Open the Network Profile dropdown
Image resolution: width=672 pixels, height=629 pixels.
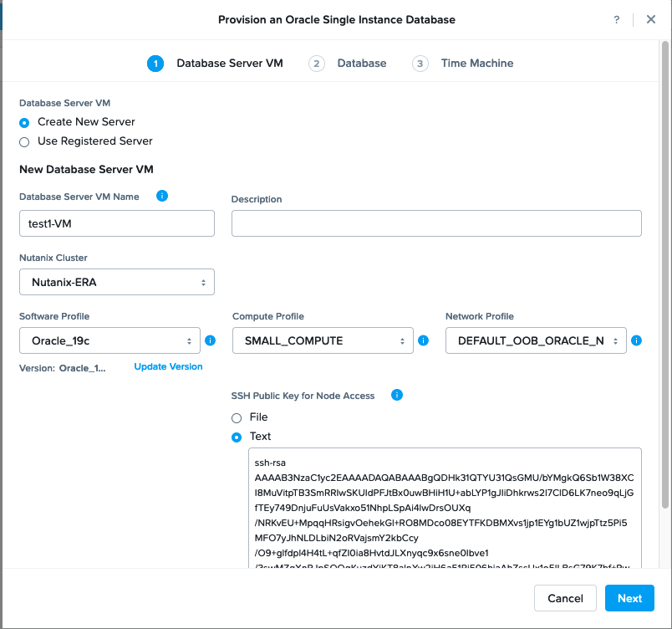pos(536,340)
